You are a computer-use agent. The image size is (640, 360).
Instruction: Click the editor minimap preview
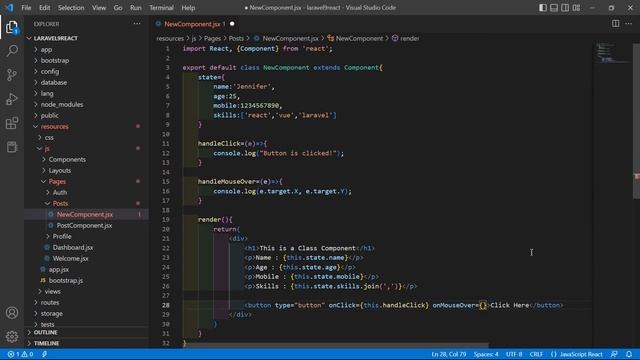pyautogui.click(x=612, y=53)
